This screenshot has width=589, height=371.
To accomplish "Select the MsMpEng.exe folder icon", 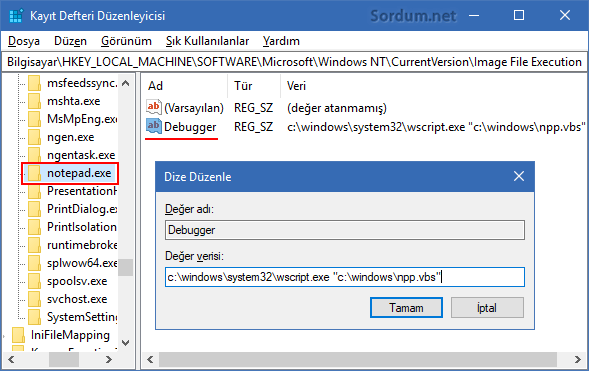I will (x=34, y=119).
